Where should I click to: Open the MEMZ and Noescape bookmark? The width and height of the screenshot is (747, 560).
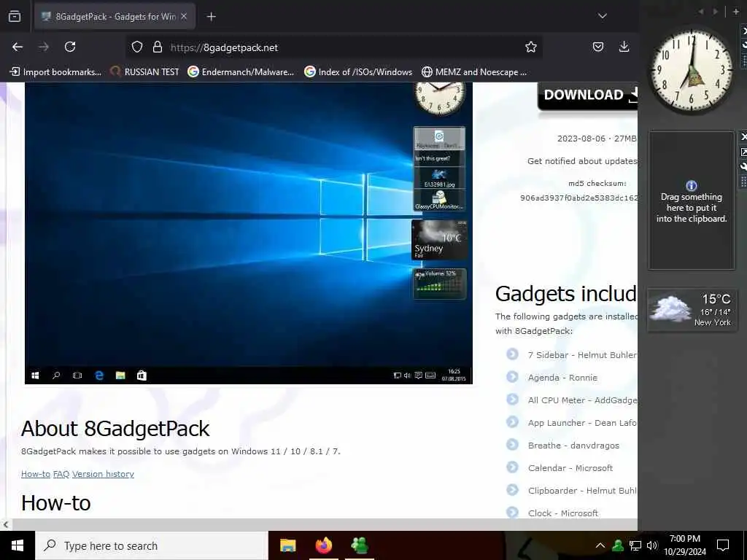474,72
